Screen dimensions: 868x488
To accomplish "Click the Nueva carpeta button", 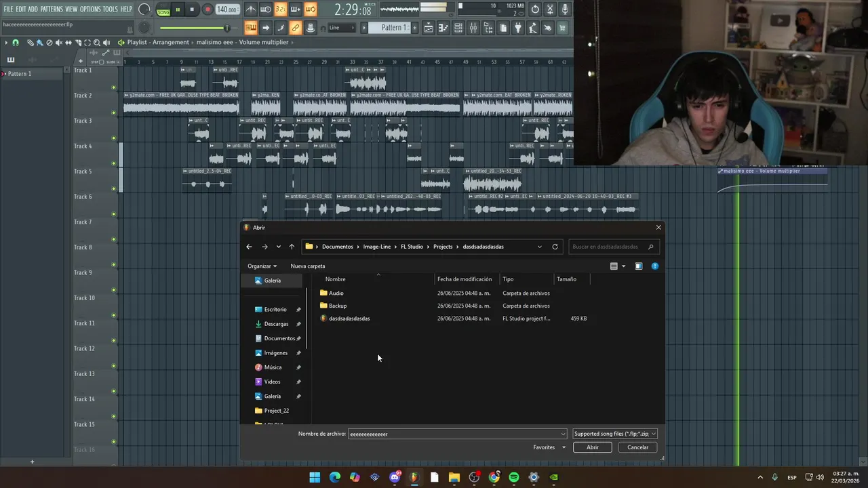I will tap(308, 266).
